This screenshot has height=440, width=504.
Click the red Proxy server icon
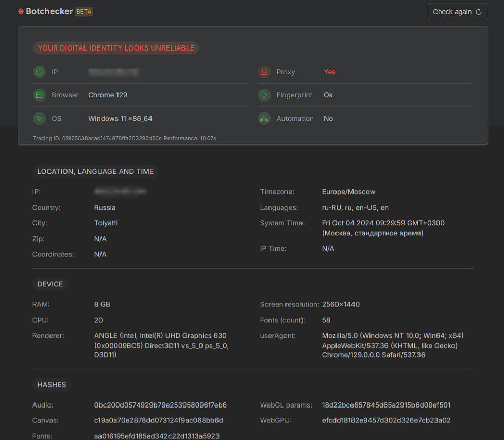coord(264,72)
